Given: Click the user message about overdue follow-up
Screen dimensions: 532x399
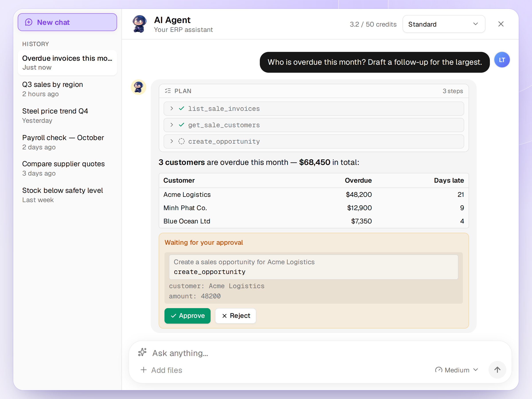Looking at the screenshot, I should (375, 62).
